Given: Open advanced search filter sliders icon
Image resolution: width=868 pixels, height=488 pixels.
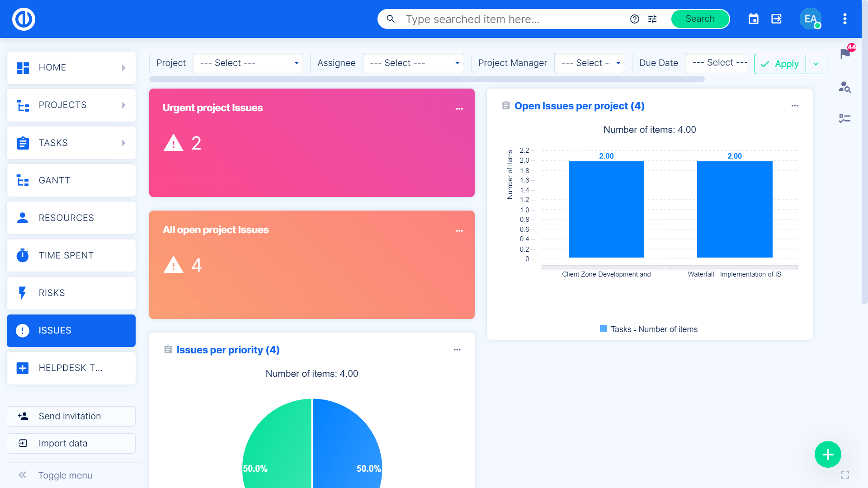Looking at the screenshot, I should 652,19.
